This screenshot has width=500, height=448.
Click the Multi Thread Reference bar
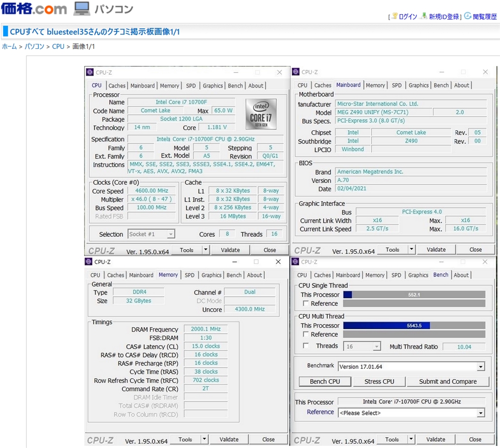pos(414,334)
